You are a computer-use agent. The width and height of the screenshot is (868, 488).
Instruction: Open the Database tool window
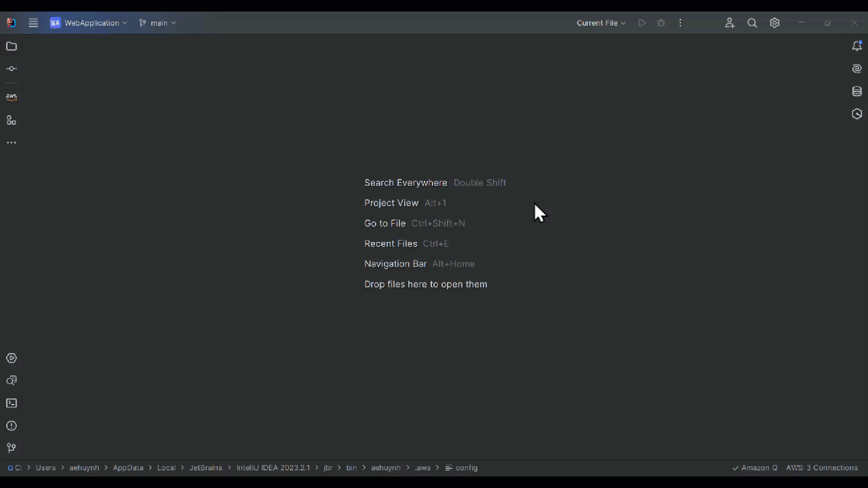tap(856, 91)
